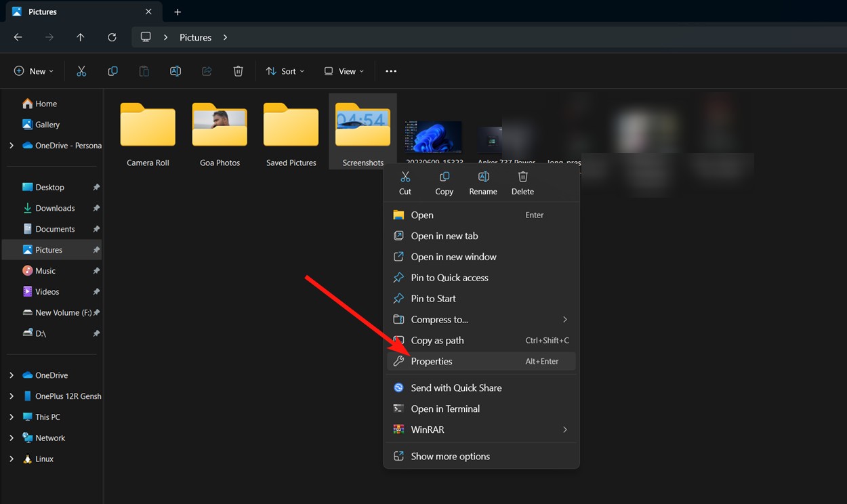Expand This PC in the sidebar

click(12, 417)
